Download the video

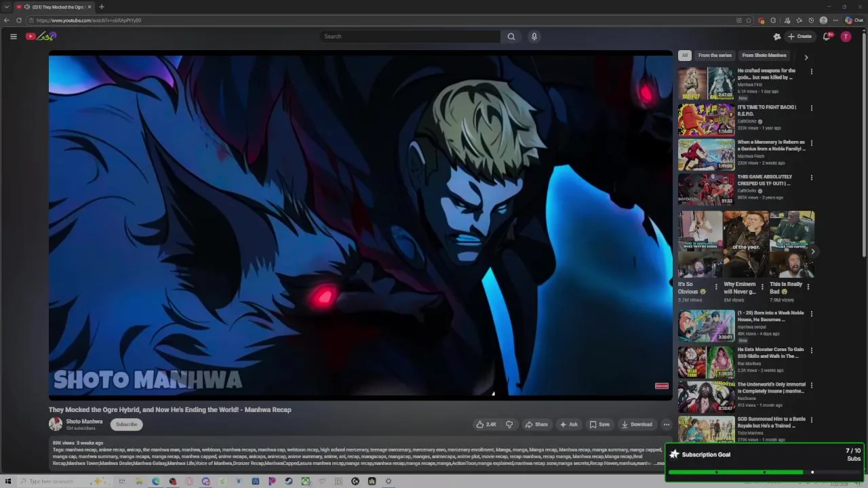click(x=637, y=424)
